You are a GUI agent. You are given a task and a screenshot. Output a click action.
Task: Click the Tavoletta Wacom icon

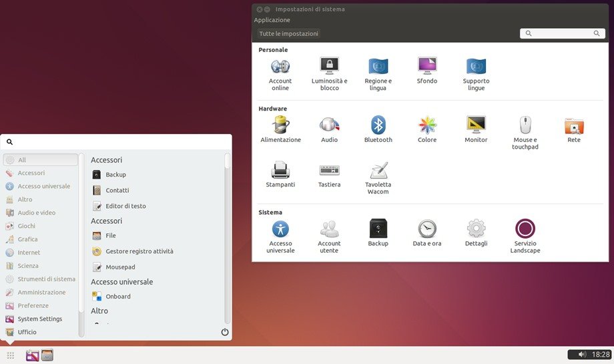(x=378, y=171)
